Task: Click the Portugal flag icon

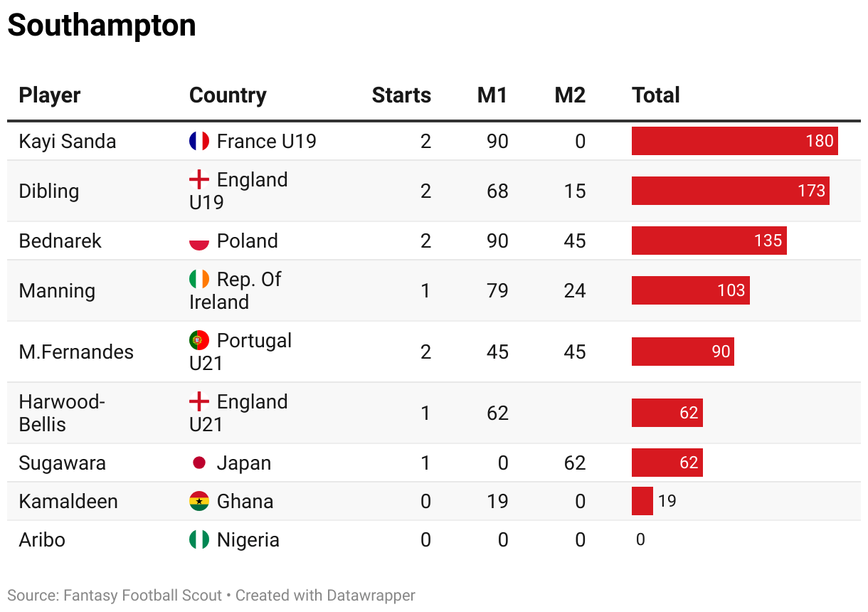Action: pyautogui.click(x=199, y=340)
